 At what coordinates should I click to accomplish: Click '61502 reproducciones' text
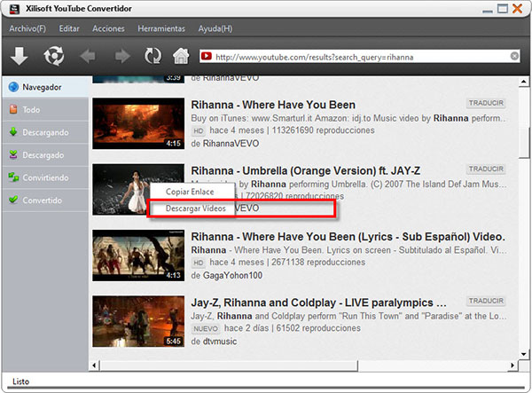coord(318,328)
